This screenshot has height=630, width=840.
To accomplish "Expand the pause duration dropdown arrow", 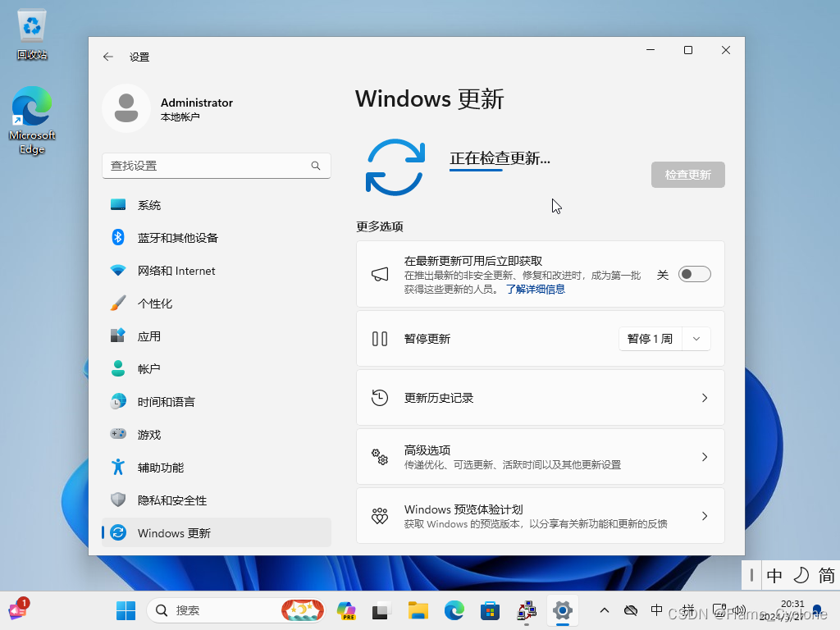I will coord(696,339).
